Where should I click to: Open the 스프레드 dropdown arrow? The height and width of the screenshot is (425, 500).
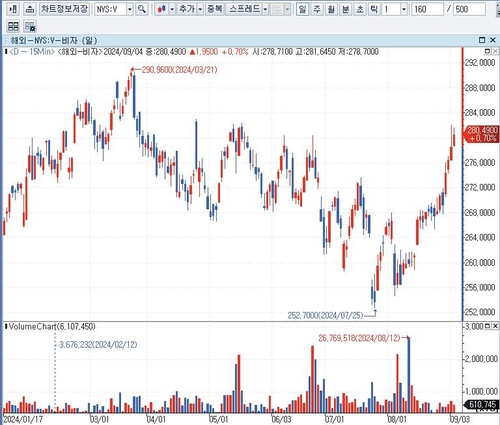(x=265, y=9)
